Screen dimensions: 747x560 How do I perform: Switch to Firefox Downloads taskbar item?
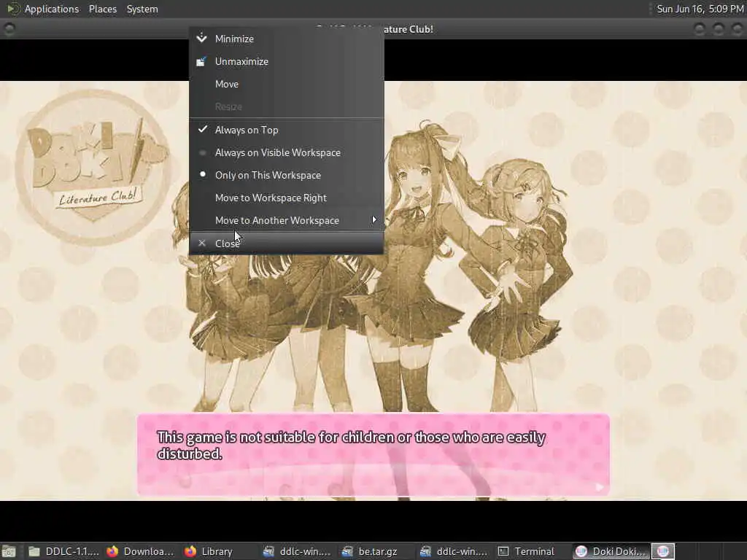pos(141,551)
